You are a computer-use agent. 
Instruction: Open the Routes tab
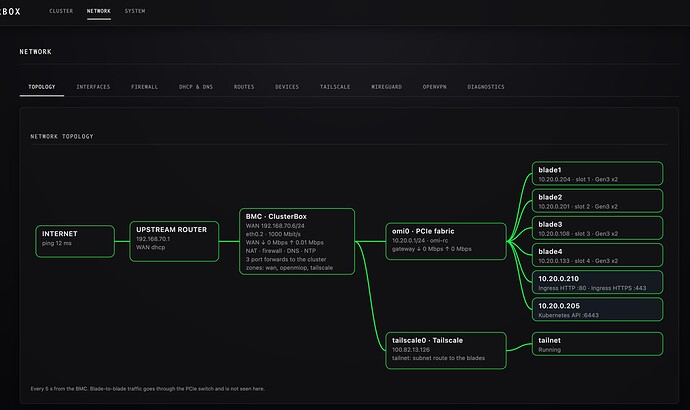click(x=244, y=87)
